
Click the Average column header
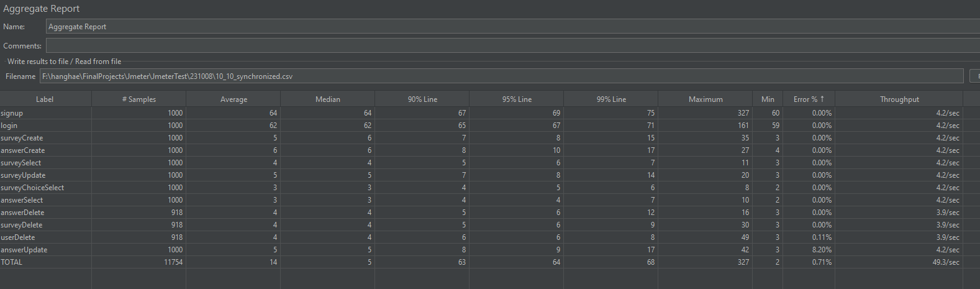tap(234, 99)
